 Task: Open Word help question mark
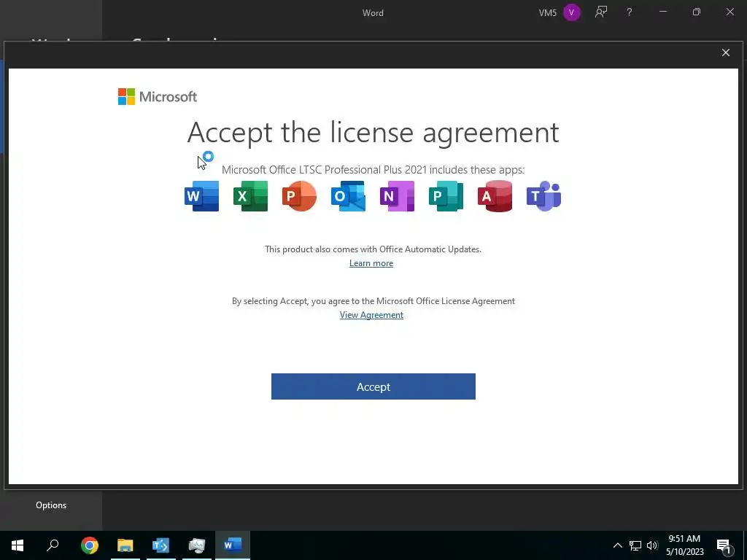coord(630,12)
